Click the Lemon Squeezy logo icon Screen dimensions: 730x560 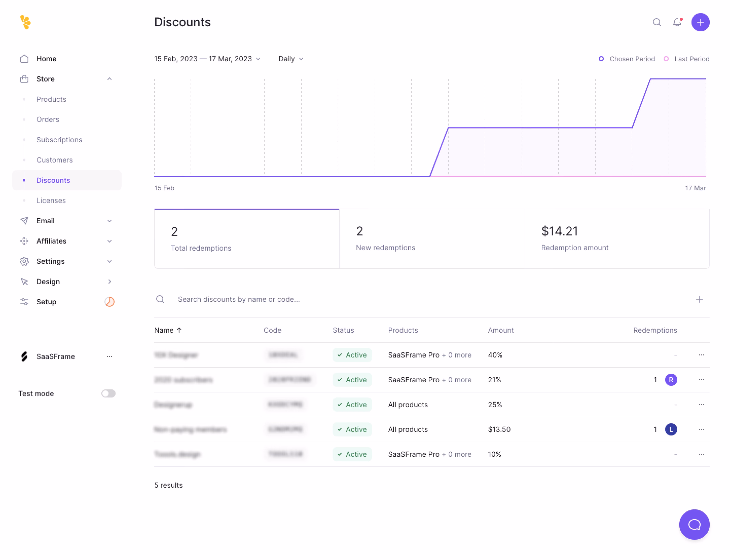click(25, 22)
